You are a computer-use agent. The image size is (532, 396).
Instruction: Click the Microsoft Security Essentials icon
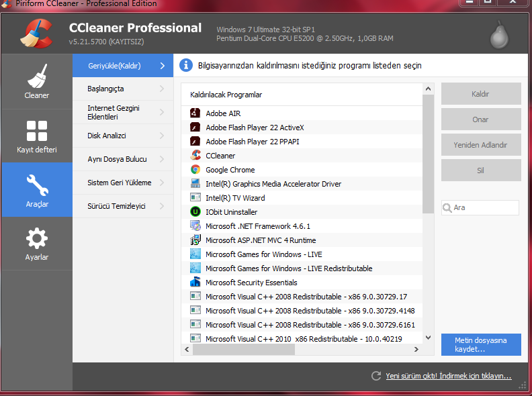[195, 282]
